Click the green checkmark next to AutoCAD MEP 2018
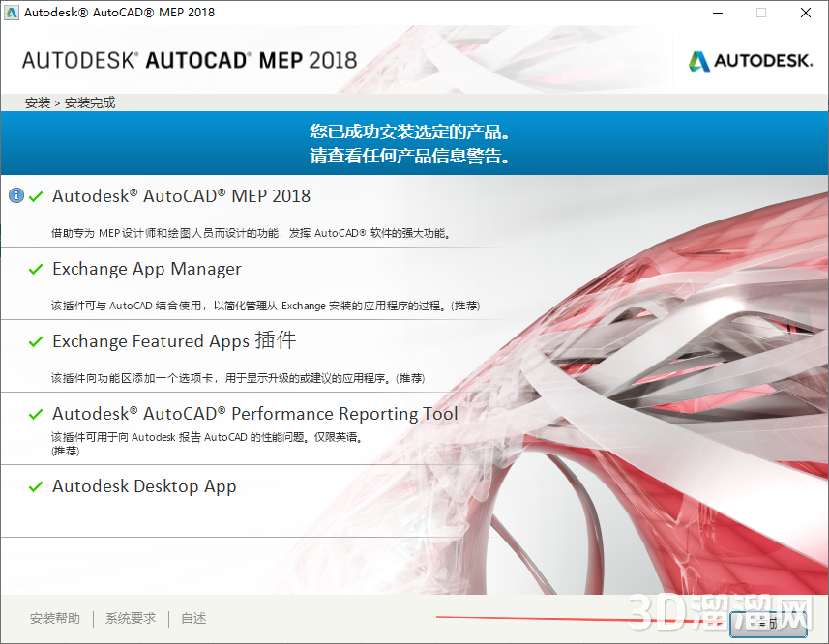The height and width of the screenshot is (644, 829). [36, 196]
